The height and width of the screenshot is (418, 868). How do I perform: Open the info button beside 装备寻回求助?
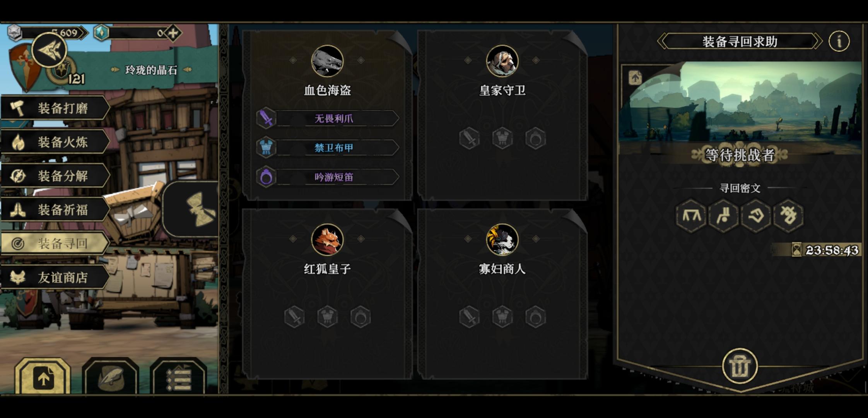tap(839, 41)
